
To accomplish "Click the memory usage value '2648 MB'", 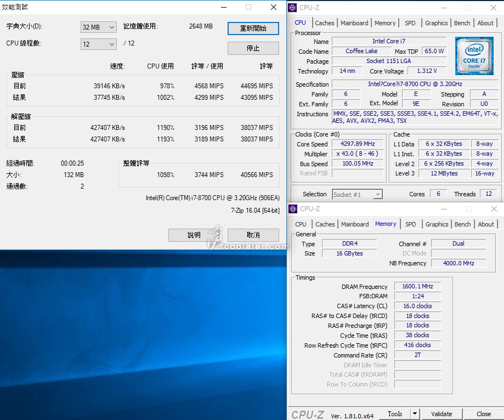I will point(201,26).
